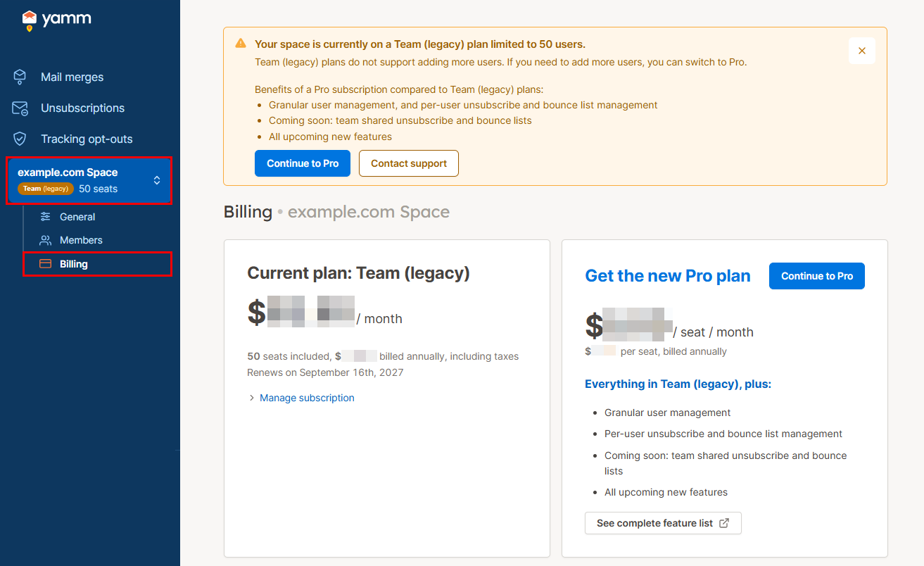Click the Unsubscriptions mail icon

point(20,108)
